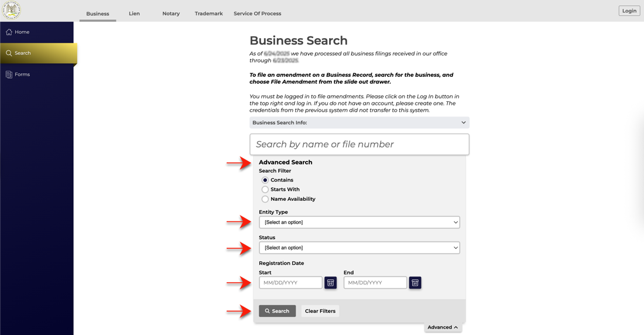Image resolution: width=644 pixels, height=335 pixels.
Task: Click the state seal logo icon
Action: click(11, 11)
